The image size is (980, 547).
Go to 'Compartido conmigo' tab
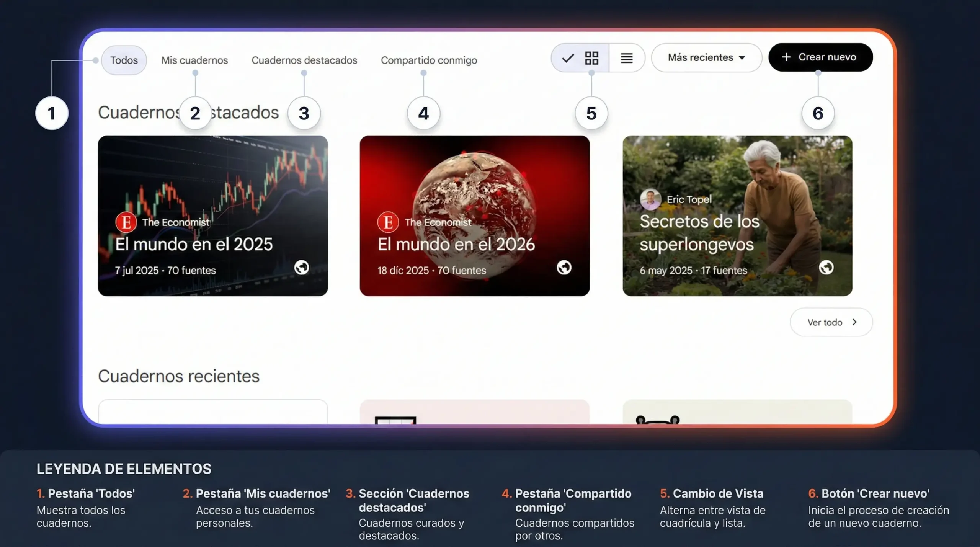coord(429,60)
